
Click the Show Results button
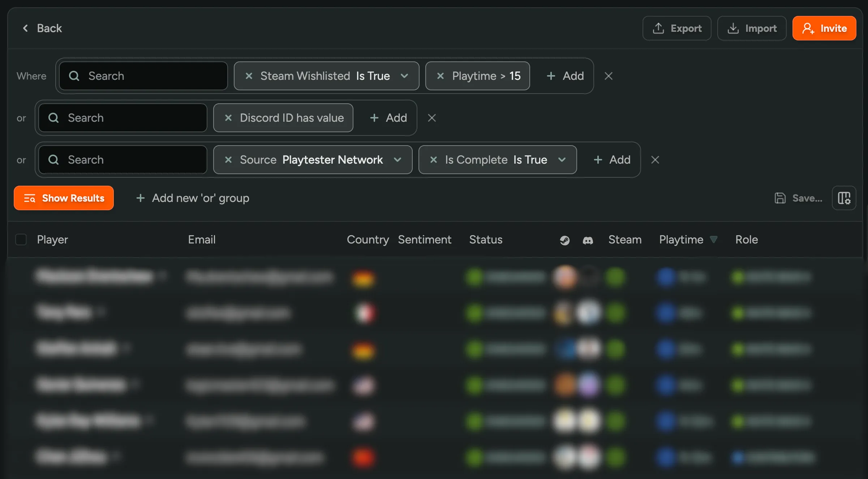pyautogui.click(x=64, y=198)
